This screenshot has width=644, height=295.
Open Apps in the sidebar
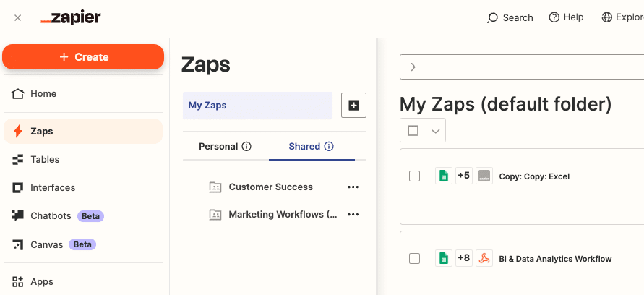coord(83,282)
